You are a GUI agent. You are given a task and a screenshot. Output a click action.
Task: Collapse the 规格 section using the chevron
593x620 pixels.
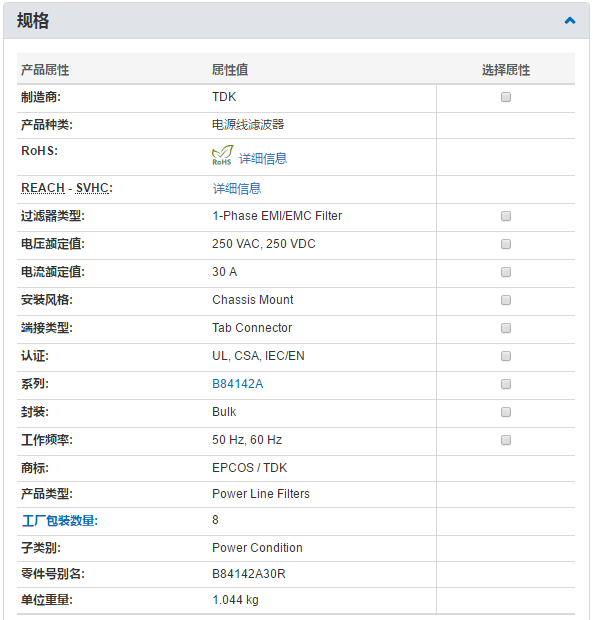[x=570, y=21]
